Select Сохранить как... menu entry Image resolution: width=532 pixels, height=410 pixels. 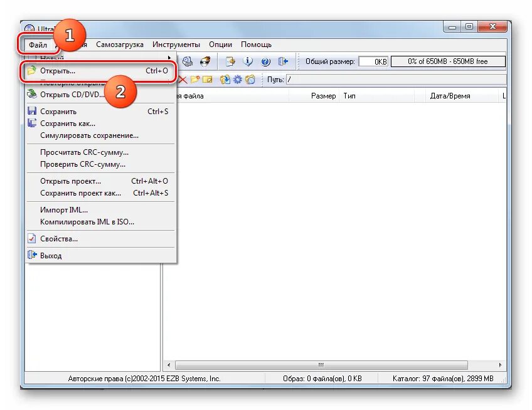[x=101, y=124]
